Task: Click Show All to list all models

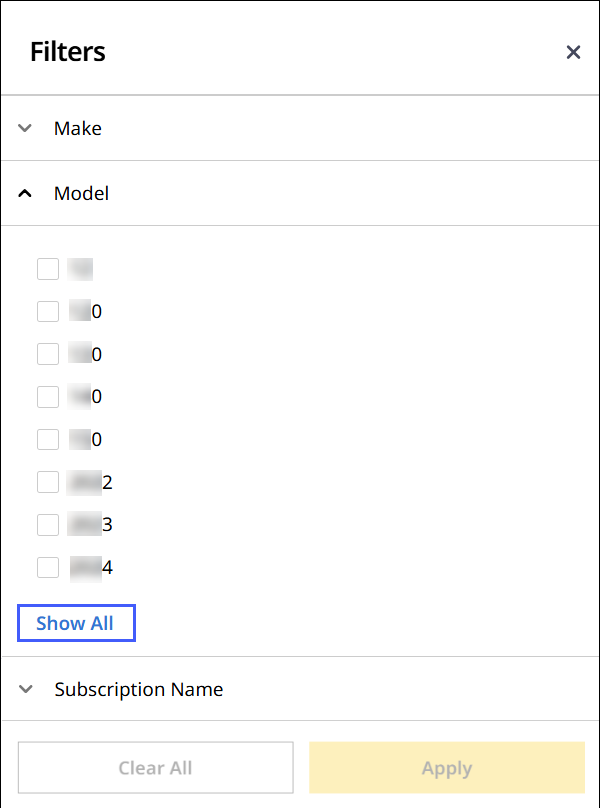Action: [75, 623]
